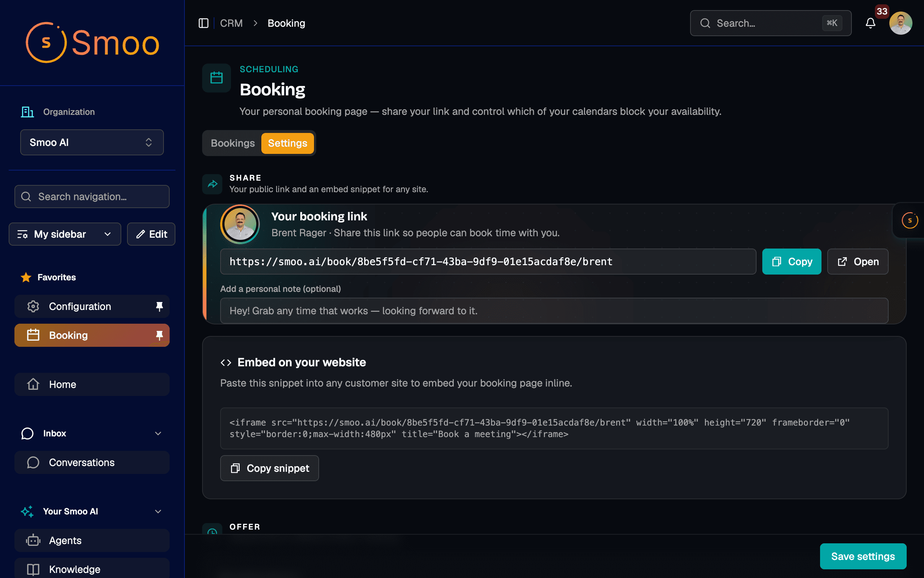Collapse the Your Smoo AI section chevron
The width and height of the screenshot is (924, 578).
158,511
